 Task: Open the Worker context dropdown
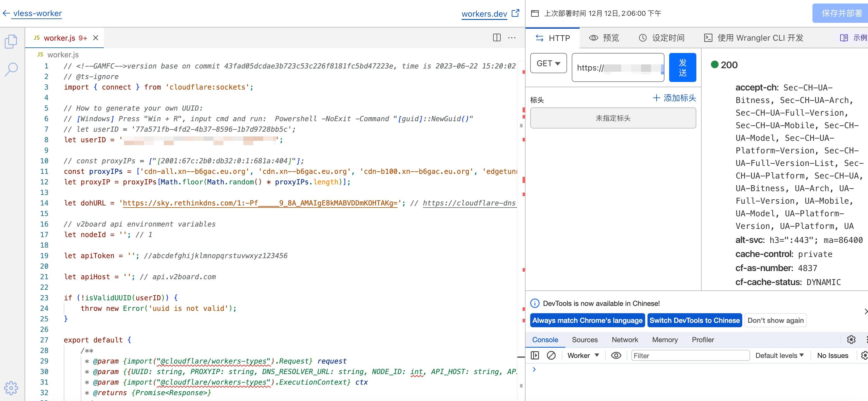(583, 355)
